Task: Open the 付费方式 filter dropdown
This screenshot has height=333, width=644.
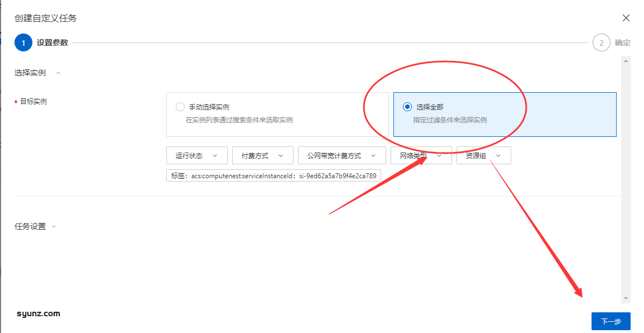Action: pyautogui.click(x=262, y=155)
